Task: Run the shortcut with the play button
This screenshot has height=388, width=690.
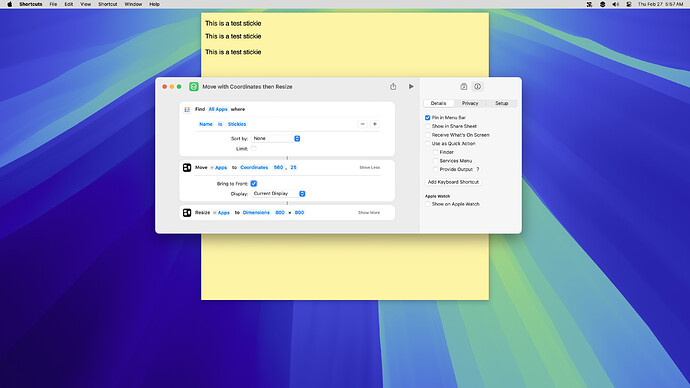Action: pos(411,87)
